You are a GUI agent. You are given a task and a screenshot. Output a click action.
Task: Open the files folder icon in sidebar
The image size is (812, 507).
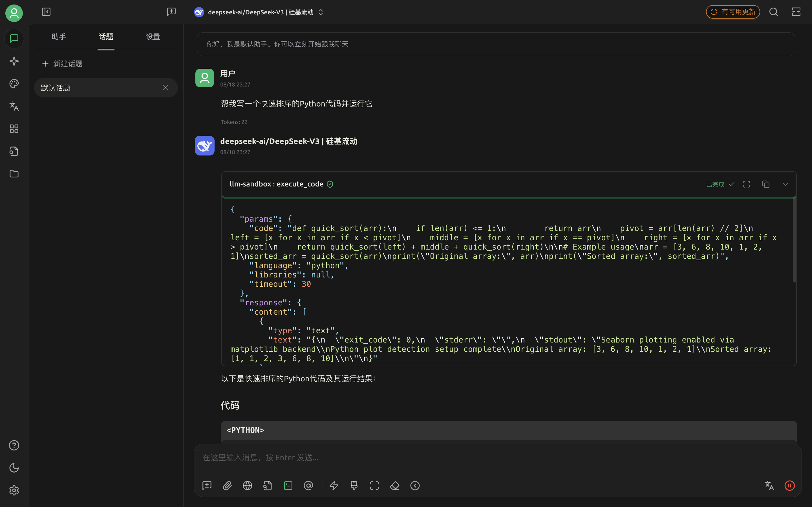tap(14, 174)
